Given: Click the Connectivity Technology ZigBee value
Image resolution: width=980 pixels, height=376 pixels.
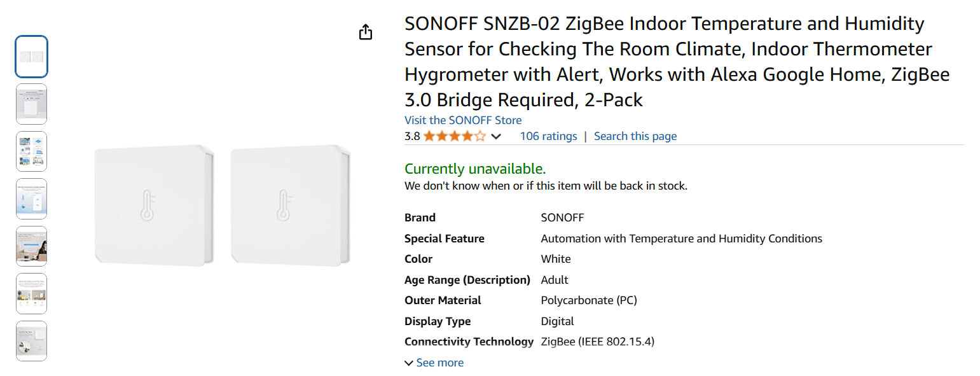Looking at the screenshot, I should click(x=597, y=342).
